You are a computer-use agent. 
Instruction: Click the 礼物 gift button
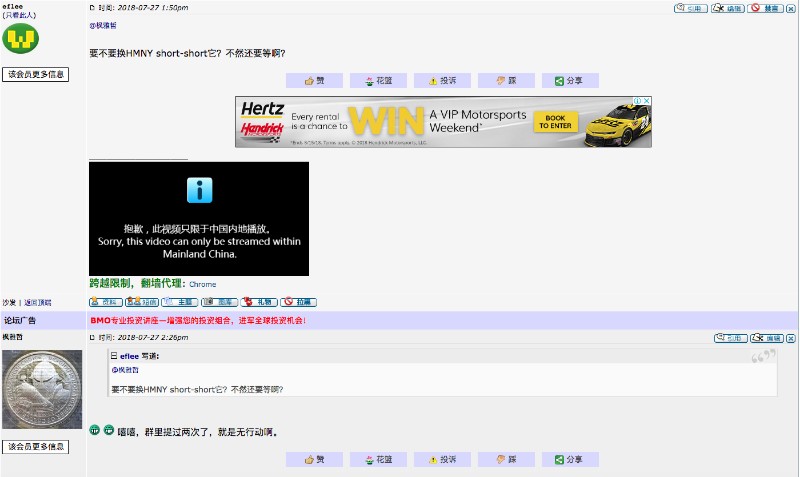click(259, 302)
